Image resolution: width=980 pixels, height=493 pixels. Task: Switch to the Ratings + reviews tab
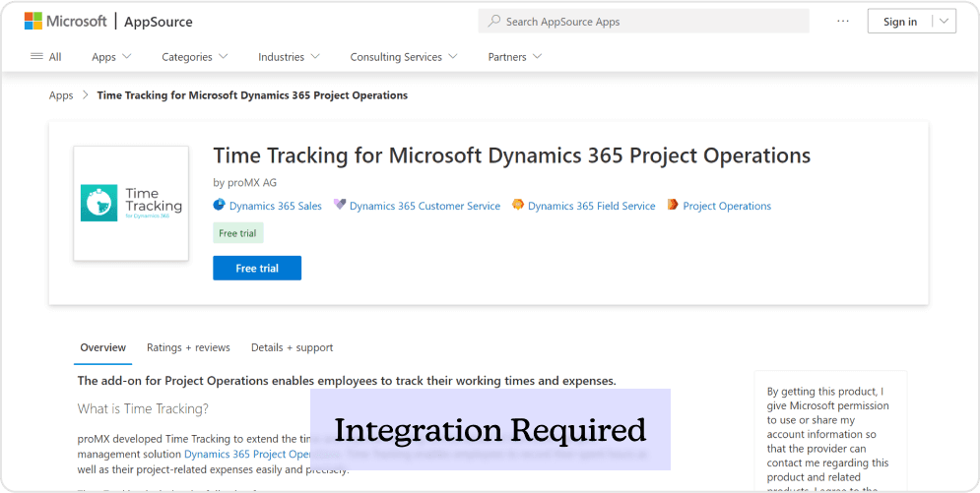pos(188,348)
